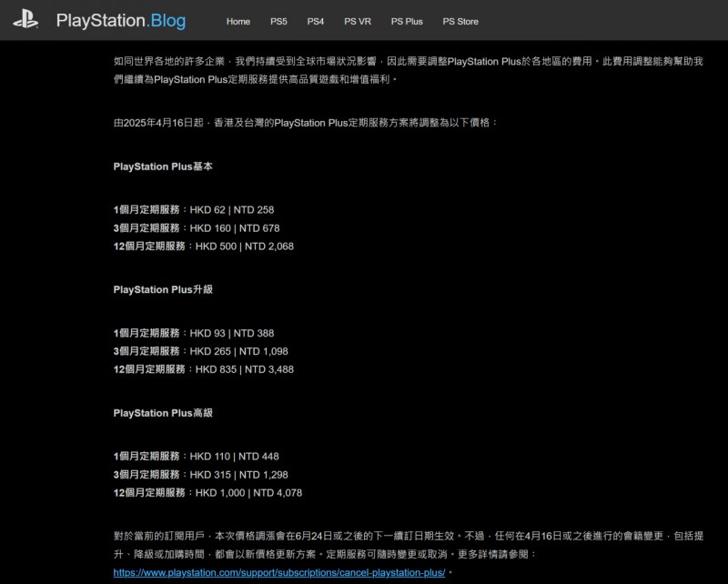
Task: Open the PS4 nav section
Action: click(x=315, y=21)
